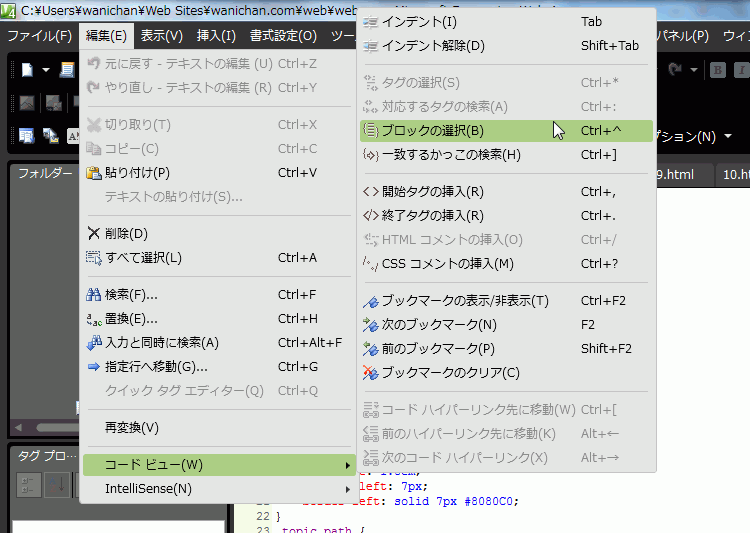Click the Indent (インデント) menu icon
Image resolution: width=750 pixels, height=533 pixels.
[x=371, y=22]
